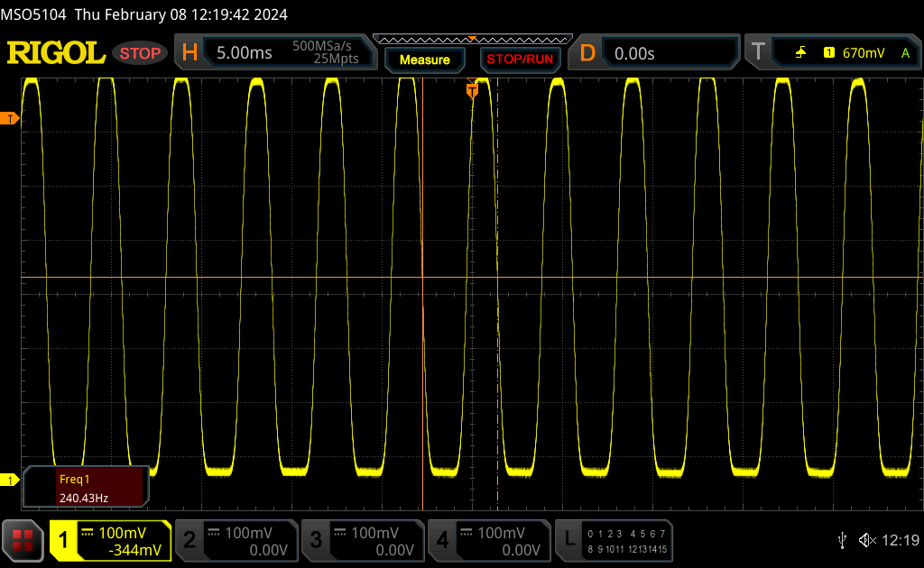
Task: Click the waveform memory position bar
Action: point(473,40)
